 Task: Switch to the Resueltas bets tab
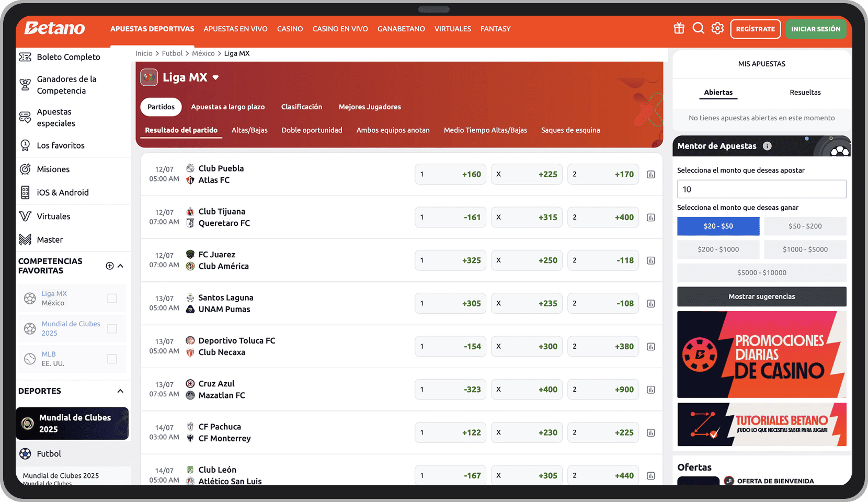(805, 93)
